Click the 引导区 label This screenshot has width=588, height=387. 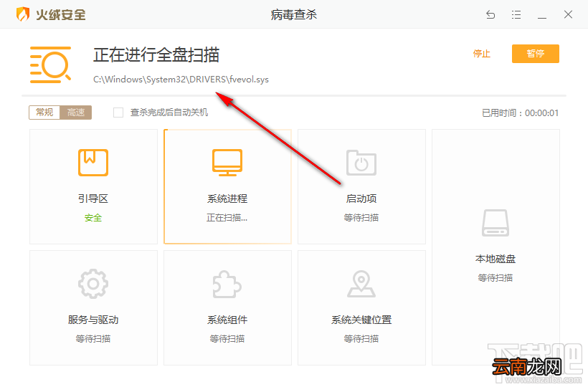click(93, 199)
